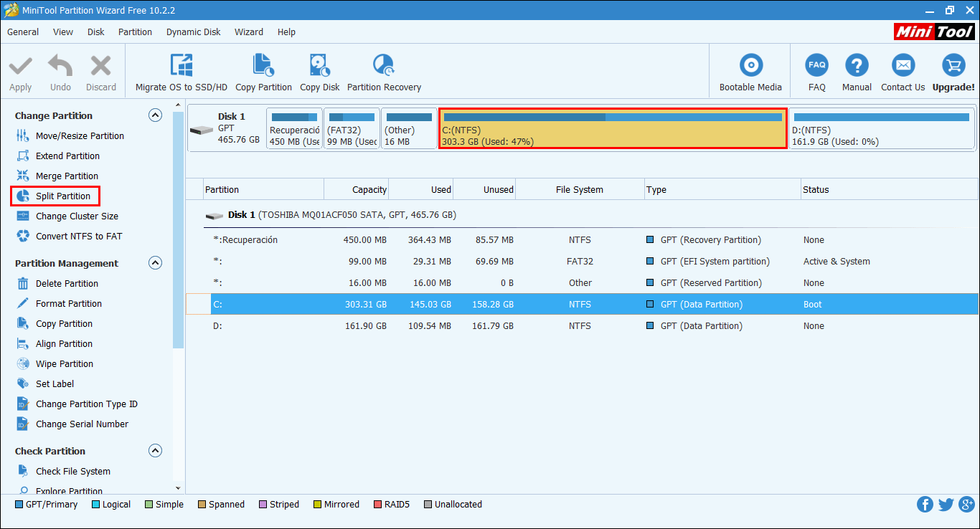Image resolution: width=980 pixels, height=529 pixels.
Task: Open MiniTool Google Plus icon
Action: pyautogui.click(x=966, y=504)
